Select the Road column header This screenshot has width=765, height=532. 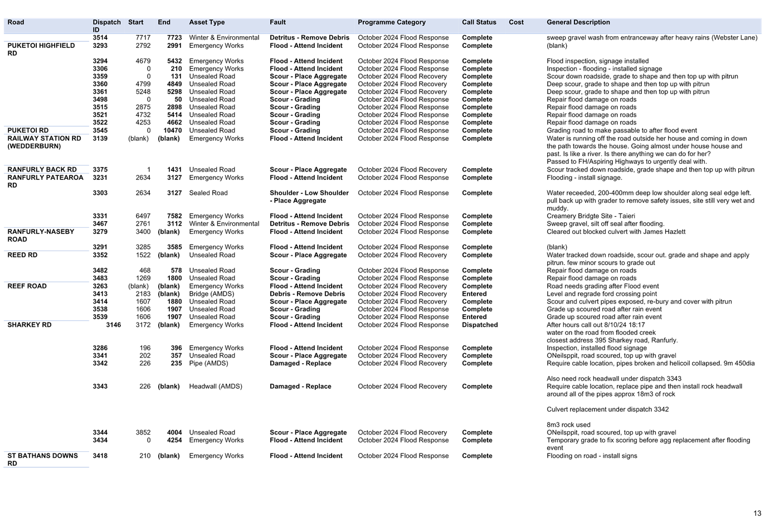15,22
